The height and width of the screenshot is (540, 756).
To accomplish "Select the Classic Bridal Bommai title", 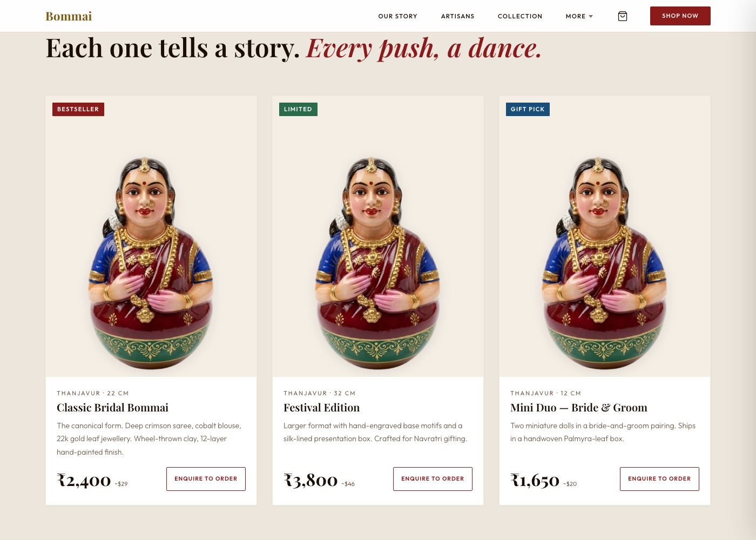I will (112, 408).
